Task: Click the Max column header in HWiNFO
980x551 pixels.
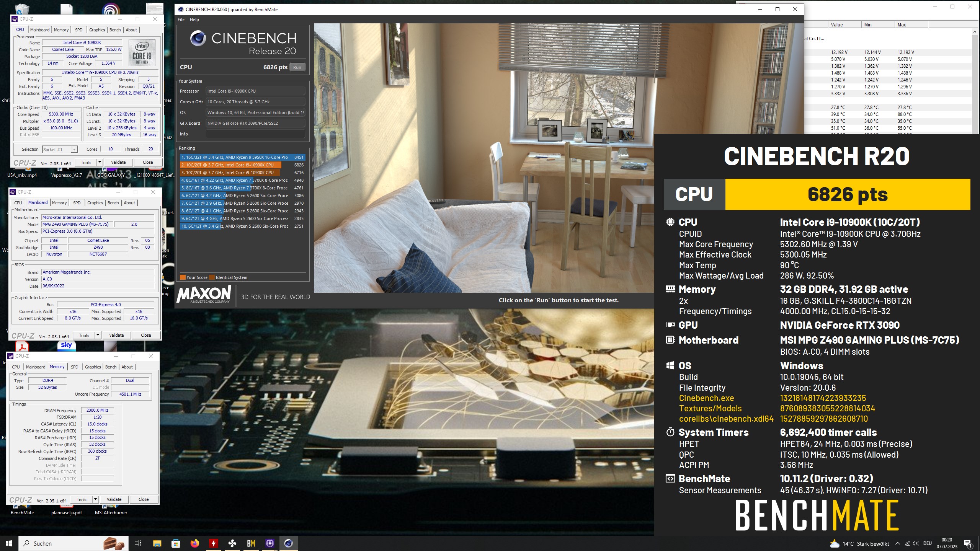Action: (911, 25)
